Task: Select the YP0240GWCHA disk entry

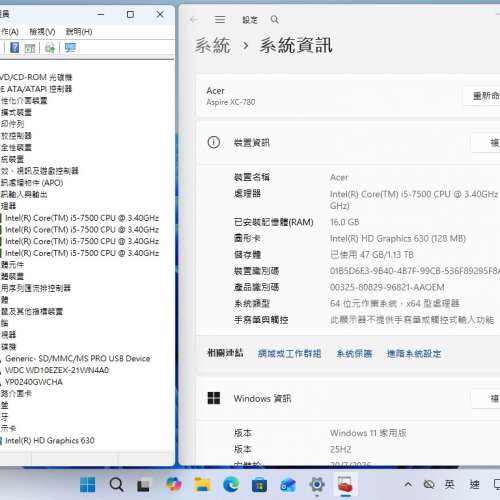Action: point(34,382)
